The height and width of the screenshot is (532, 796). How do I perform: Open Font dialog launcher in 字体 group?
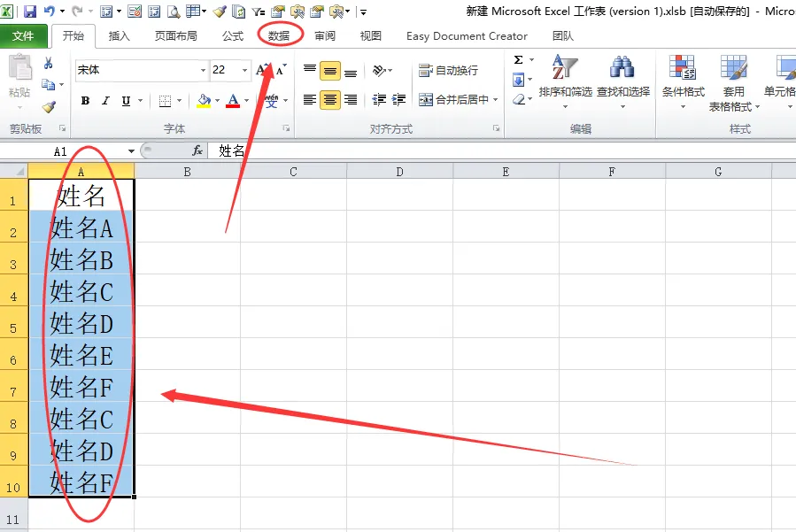click(286, 128)
